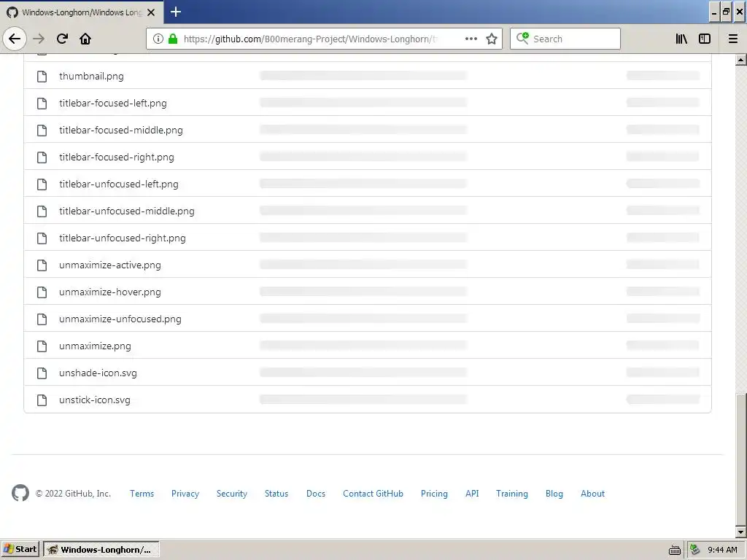
Task: Close the Windows-Longhorn browser tab
Action: click(x=151, y=12)
